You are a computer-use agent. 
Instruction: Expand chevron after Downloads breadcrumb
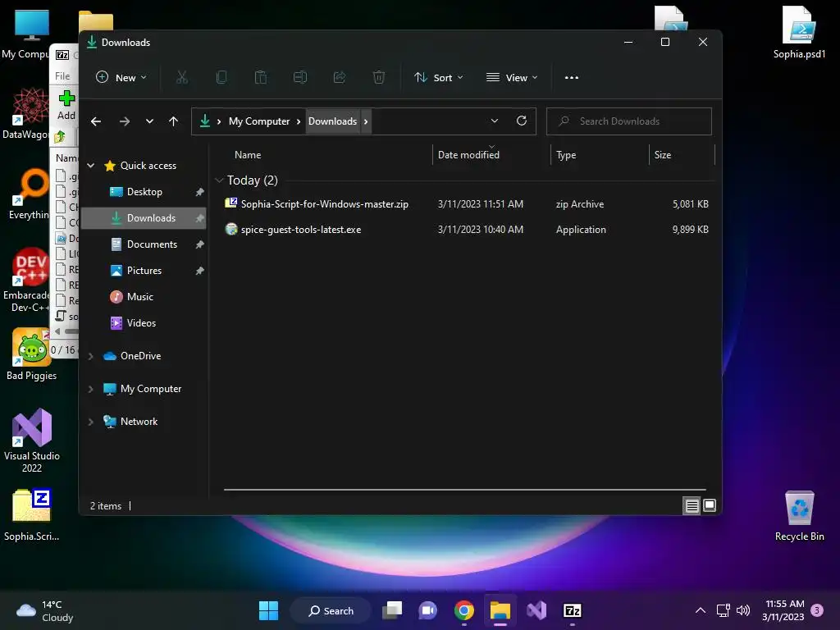pyautogui.click(x=366, y=121)
